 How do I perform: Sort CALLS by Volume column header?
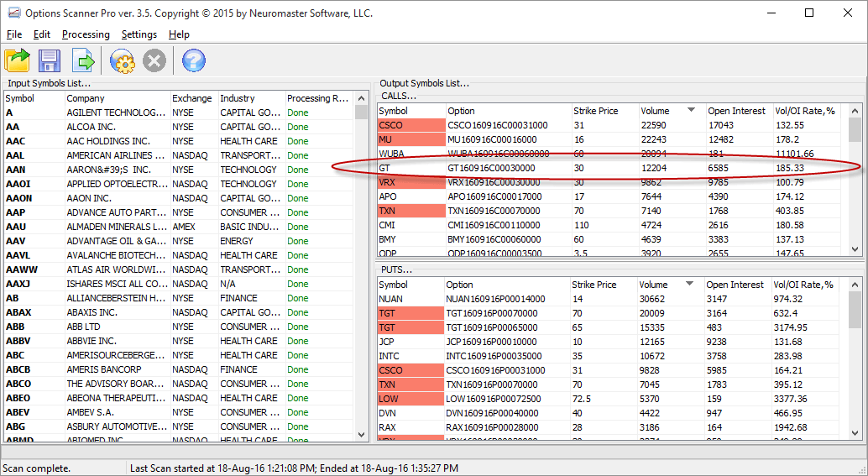(x=672, y=111)
